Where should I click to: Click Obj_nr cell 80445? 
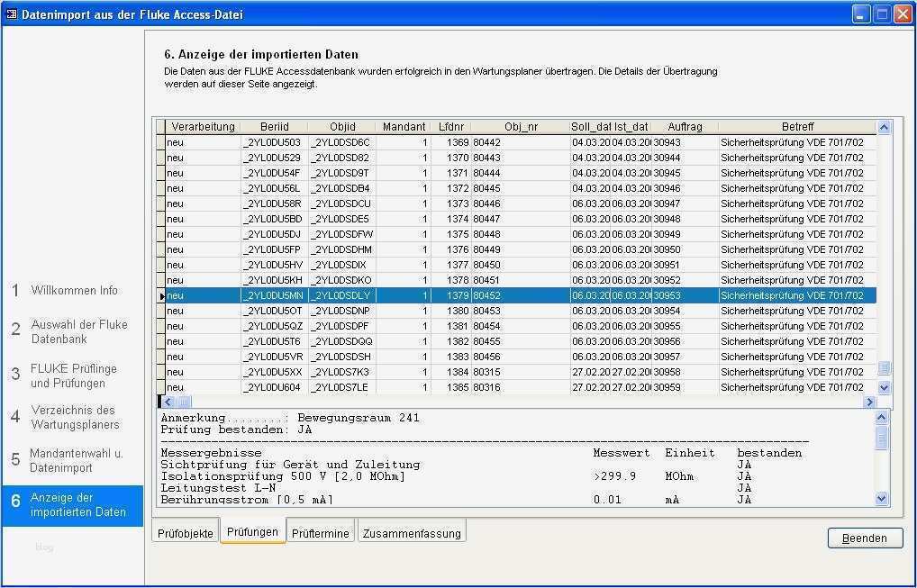pos(521,188)
